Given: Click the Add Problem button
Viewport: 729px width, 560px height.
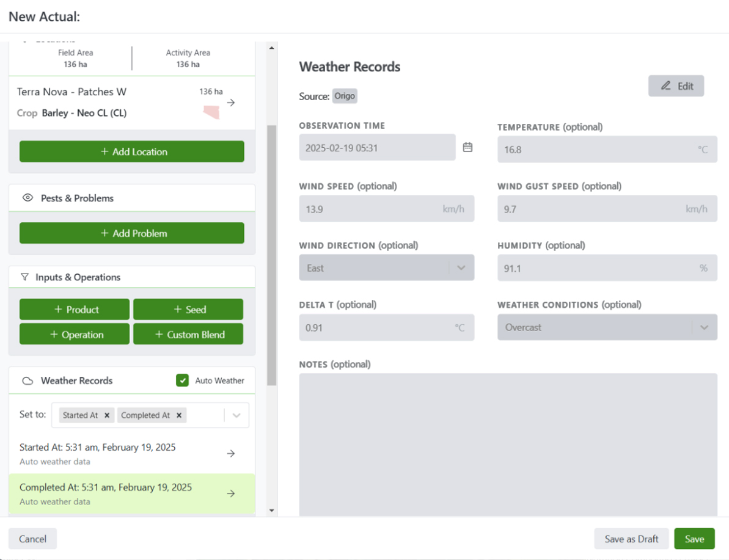Looking at the screenshot, I should pos(131,233).
